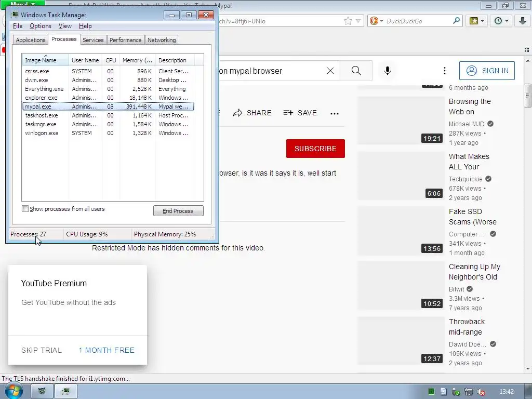Click the SIGN IN button
This screenshot has height=399, width=532.
coord(487,71)
